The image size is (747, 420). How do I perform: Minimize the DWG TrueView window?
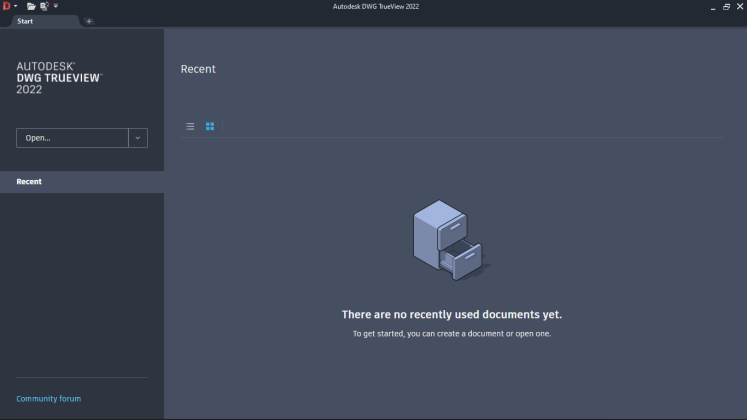tap(713, 7)
